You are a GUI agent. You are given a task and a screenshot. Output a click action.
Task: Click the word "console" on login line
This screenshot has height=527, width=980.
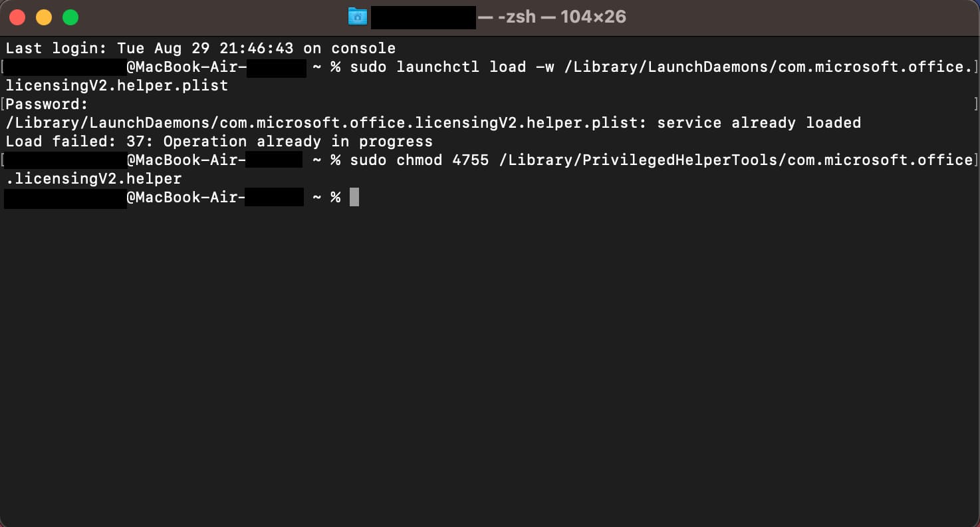(363, 49)
